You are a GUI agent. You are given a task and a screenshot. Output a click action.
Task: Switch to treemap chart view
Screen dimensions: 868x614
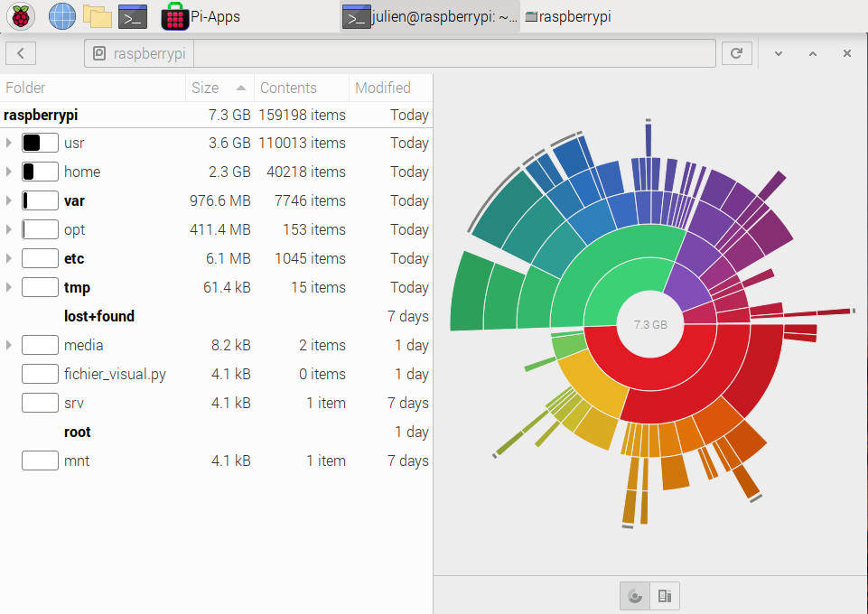(664, 596)
